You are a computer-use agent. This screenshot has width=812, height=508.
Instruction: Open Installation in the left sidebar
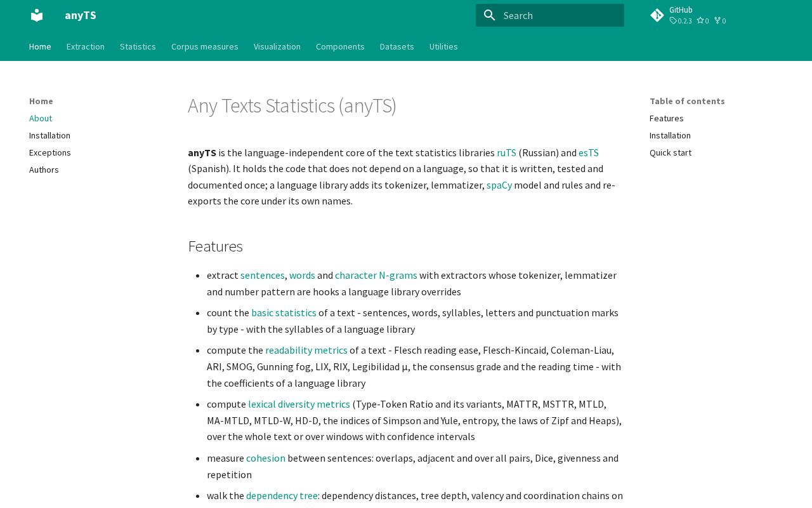click(x=49, y=135)
